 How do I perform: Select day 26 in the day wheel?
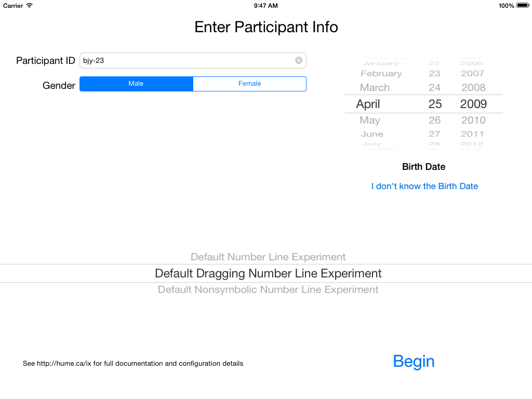pyautogui.click(x=435, y=120)
